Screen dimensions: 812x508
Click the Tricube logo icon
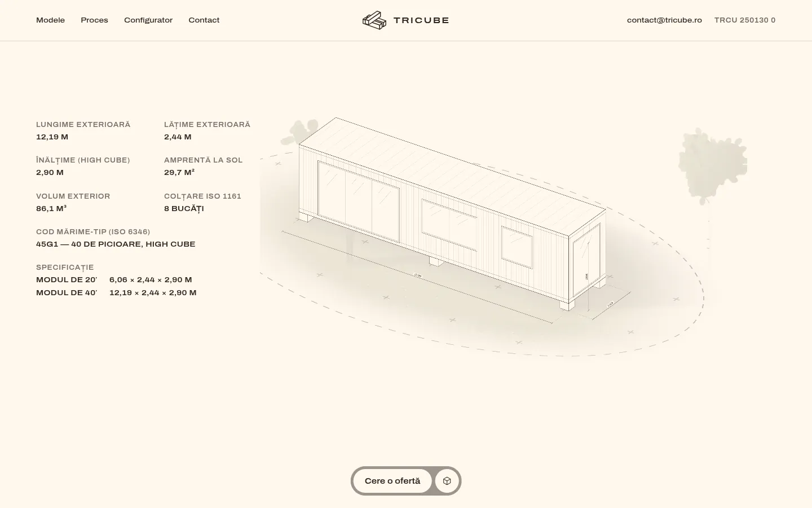click(374, 20)
